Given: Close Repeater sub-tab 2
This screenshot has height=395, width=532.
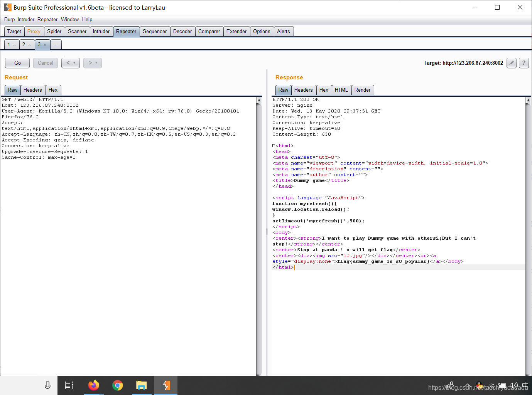Looking at the screenshot, I should click(x=30, y=45).
